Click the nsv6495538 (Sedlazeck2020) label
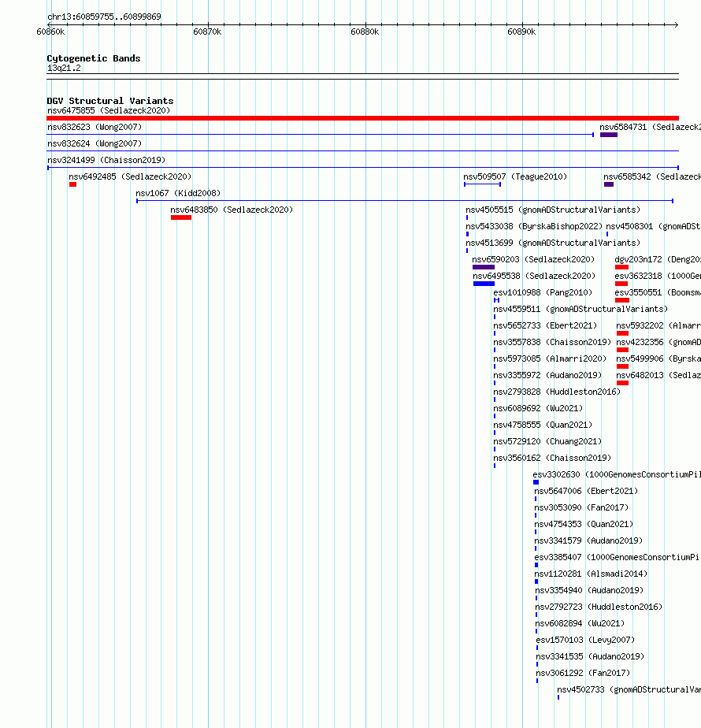701x728 pixels. 534,277
